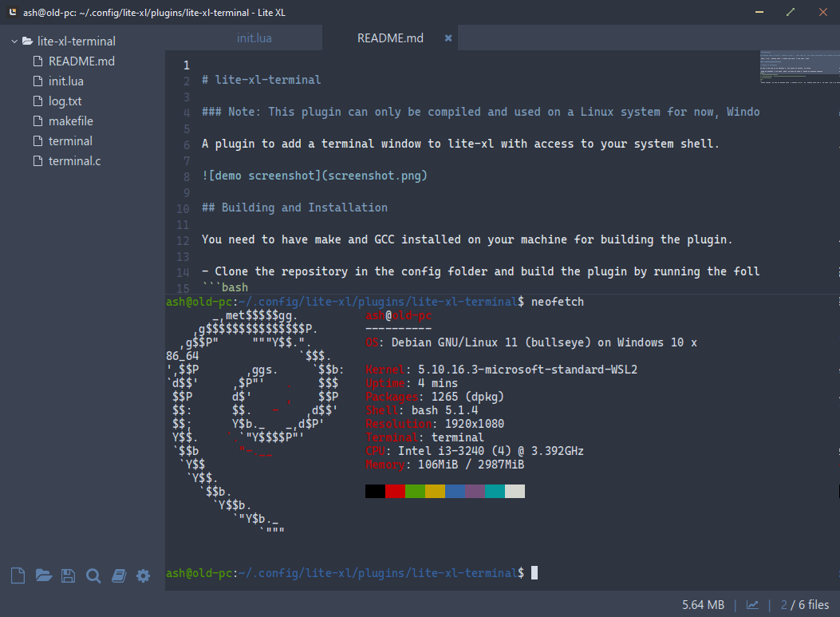Viewport: 840px width, 617px height.
Task: Click the cyan color block in neofetch
Action: [x=495, y=491]
